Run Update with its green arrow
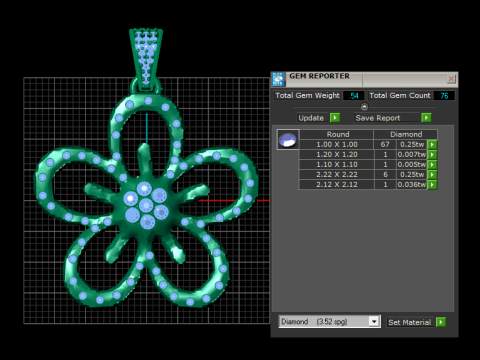 (335, 118)
